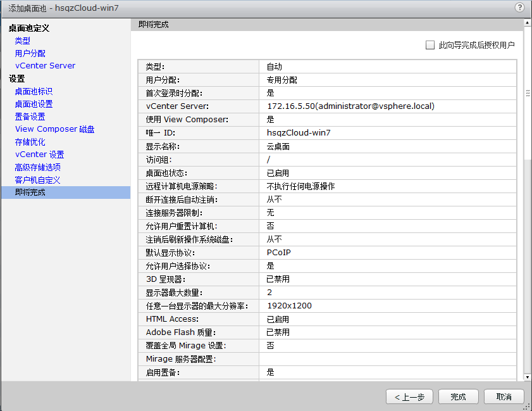Click the 默认显示协议 row label
The image size is (532, 411).
[x=170, y=253]
